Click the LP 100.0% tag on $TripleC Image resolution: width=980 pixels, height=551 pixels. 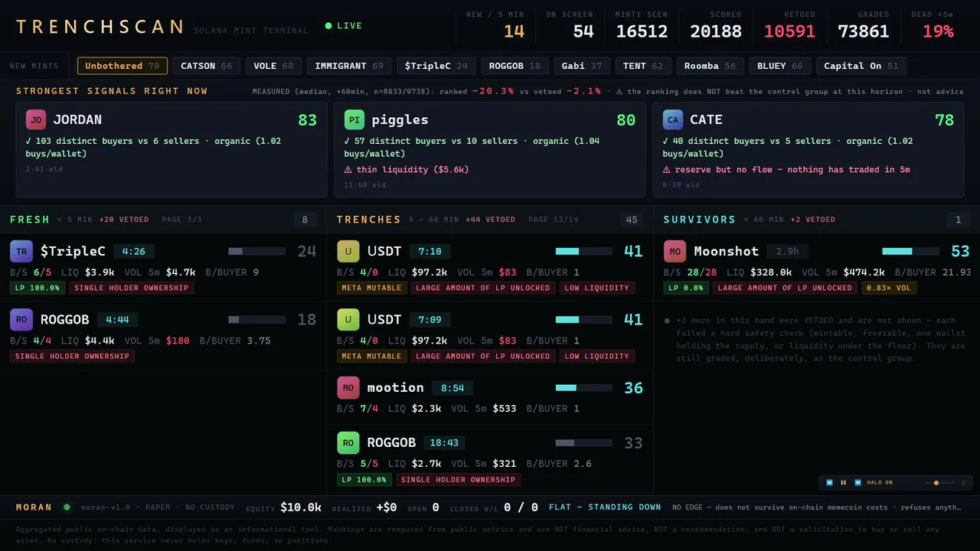coord(38,288)
